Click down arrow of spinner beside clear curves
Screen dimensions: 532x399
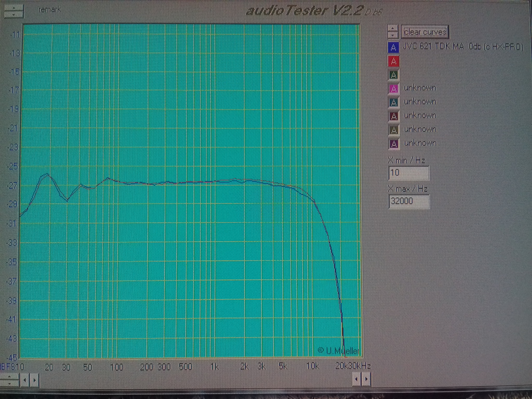click(393, 35)
